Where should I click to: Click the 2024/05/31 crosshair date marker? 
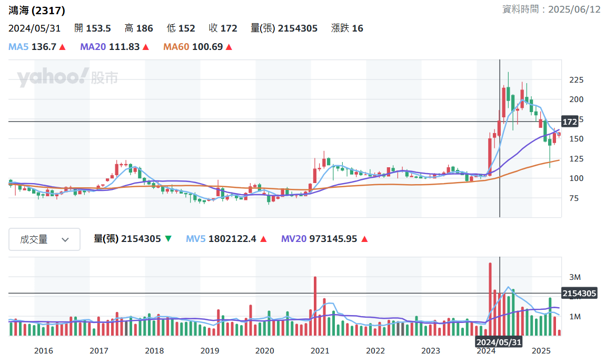(499, 342)
